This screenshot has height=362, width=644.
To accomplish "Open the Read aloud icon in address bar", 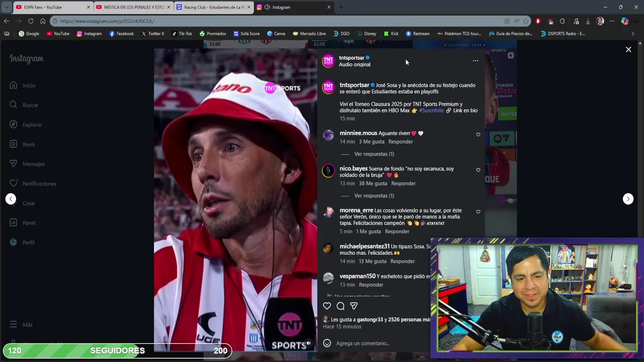I will 516,21.
